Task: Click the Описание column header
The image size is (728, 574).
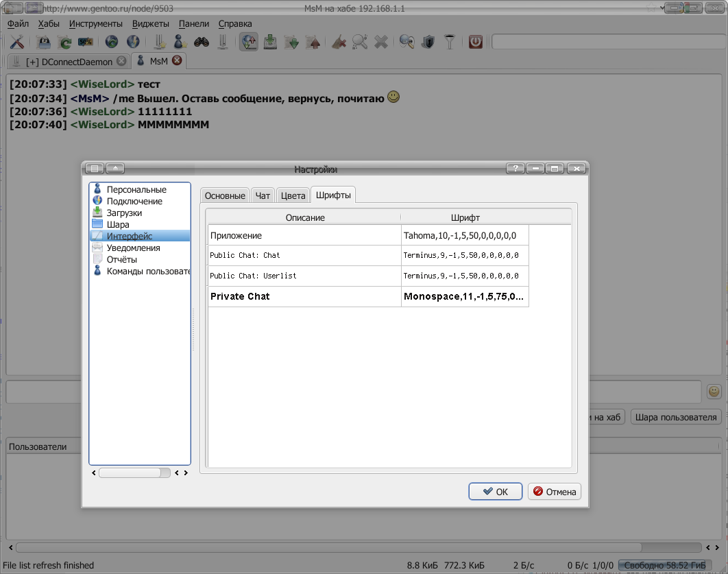Action: [305, 217]
